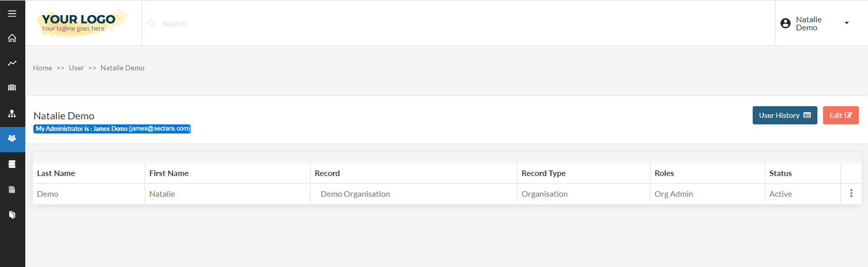Open the building organisations sidebar icon
Image resolution: width=868 pixels, height=267 pixels.
(x=12, y=88)
